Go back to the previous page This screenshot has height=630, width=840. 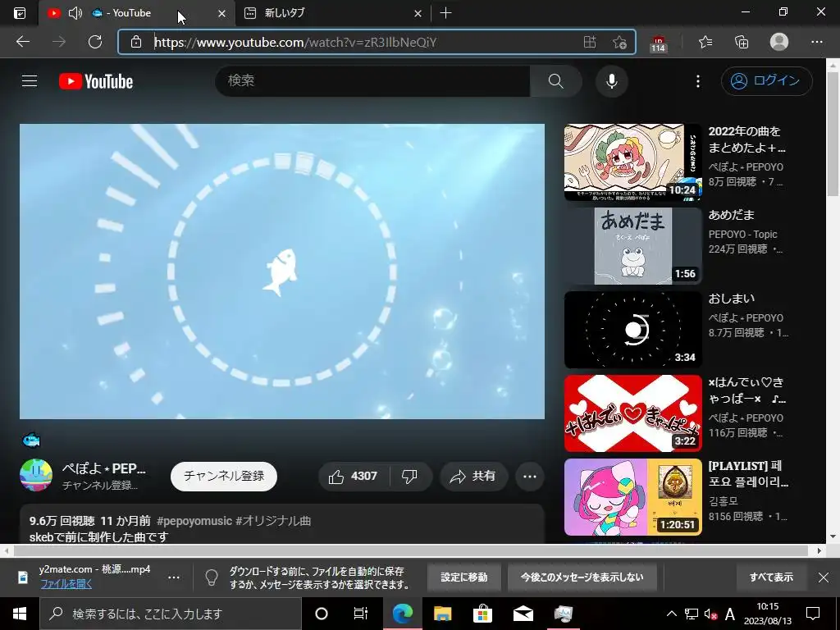click(22, 42)
